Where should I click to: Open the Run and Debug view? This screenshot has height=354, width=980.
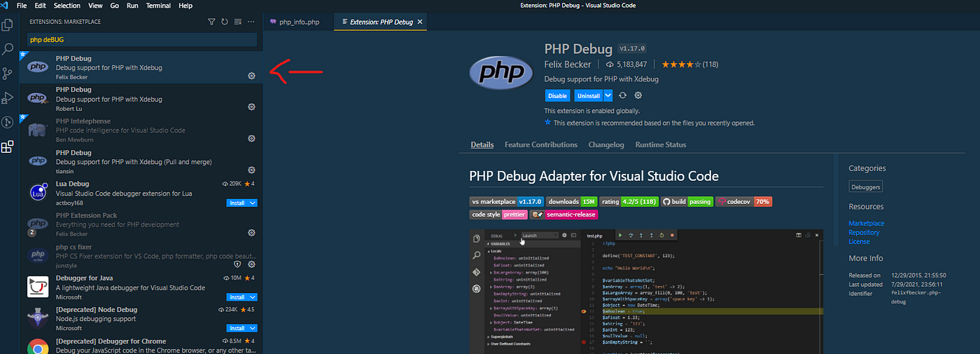pos(8,98)
